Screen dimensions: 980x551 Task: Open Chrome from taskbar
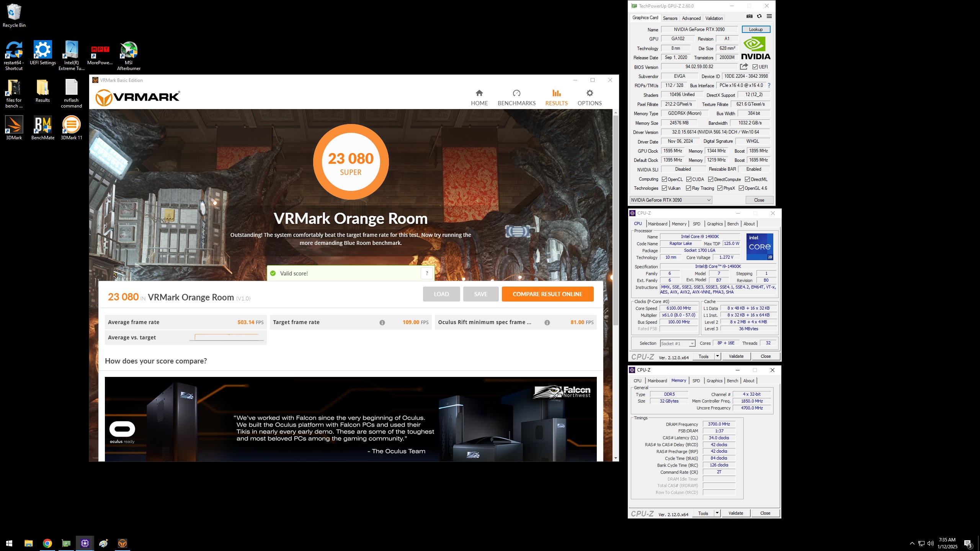click(x=47, y=543)
